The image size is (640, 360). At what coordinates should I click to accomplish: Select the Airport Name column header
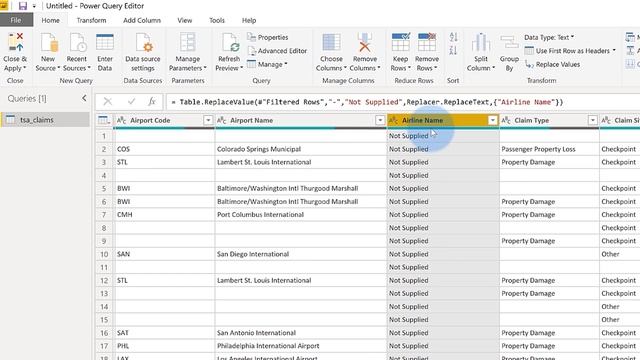(300, 120)
